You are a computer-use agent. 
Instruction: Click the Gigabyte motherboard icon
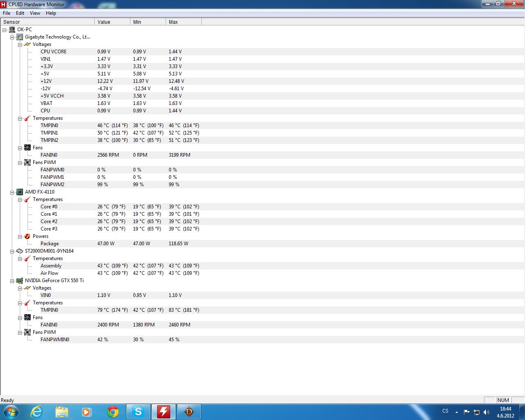coord(20,37)
